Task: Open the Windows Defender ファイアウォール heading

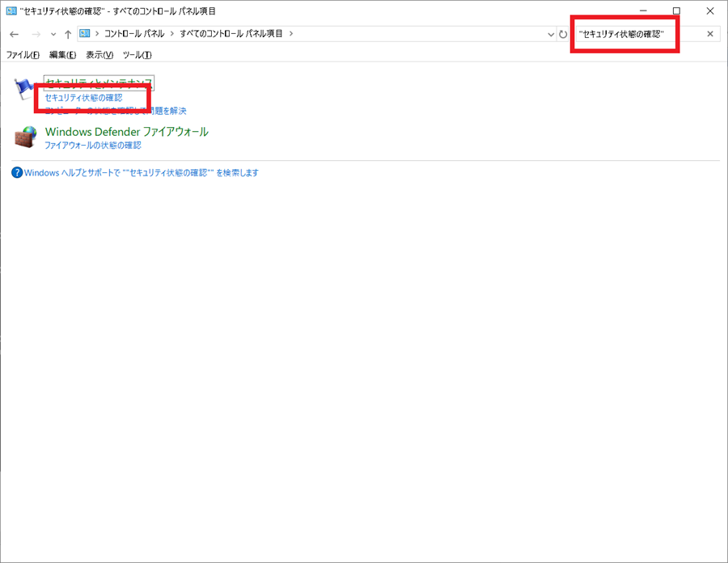Action: pyautogui.click(x=126, y=131)
